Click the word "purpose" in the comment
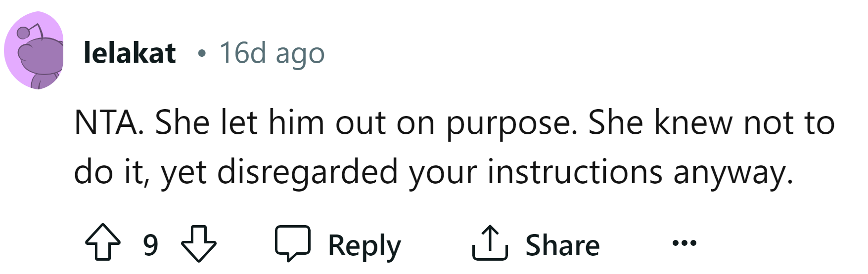The width and height of the screenshot is (868, 274). pos(511,123)
